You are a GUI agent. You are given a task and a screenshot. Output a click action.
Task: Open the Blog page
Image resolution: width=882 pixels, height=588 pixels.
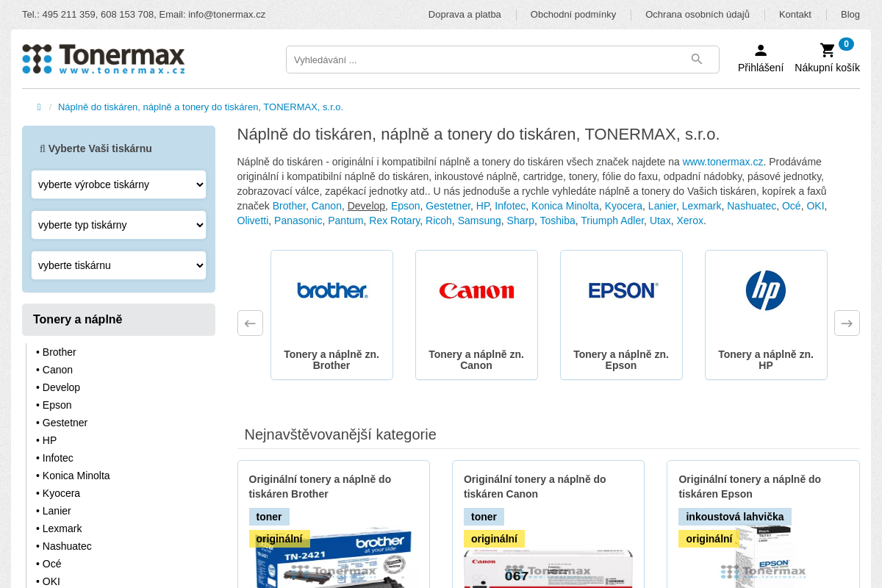click(x=850, y=15)
